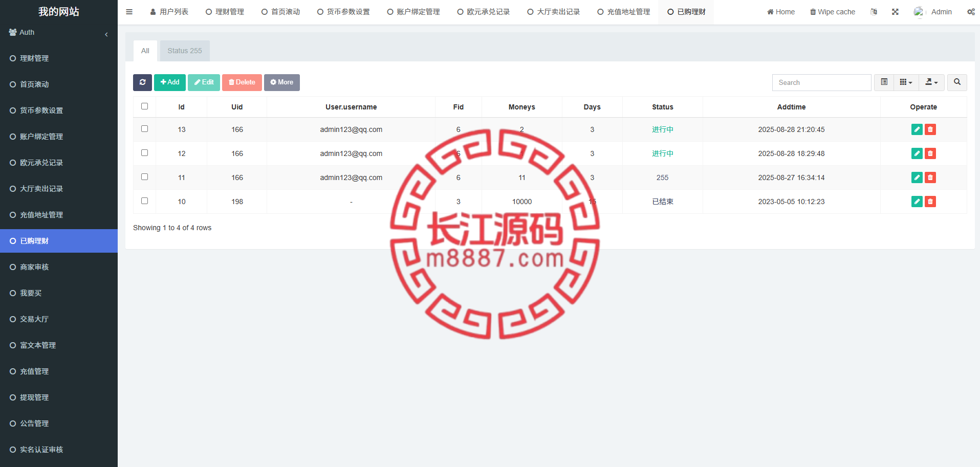Click the red Delete toolbar button

click(x=242, y=82)
